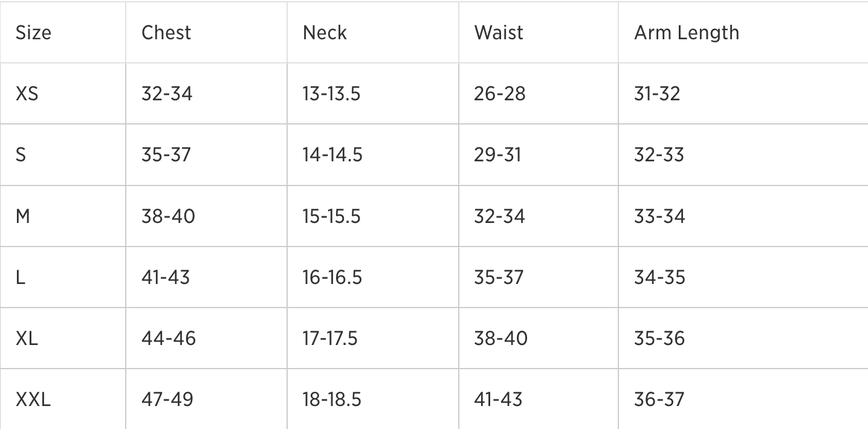Click waist measurement 41-43 cell
868x429 pixels.
[x=499, y=399]
